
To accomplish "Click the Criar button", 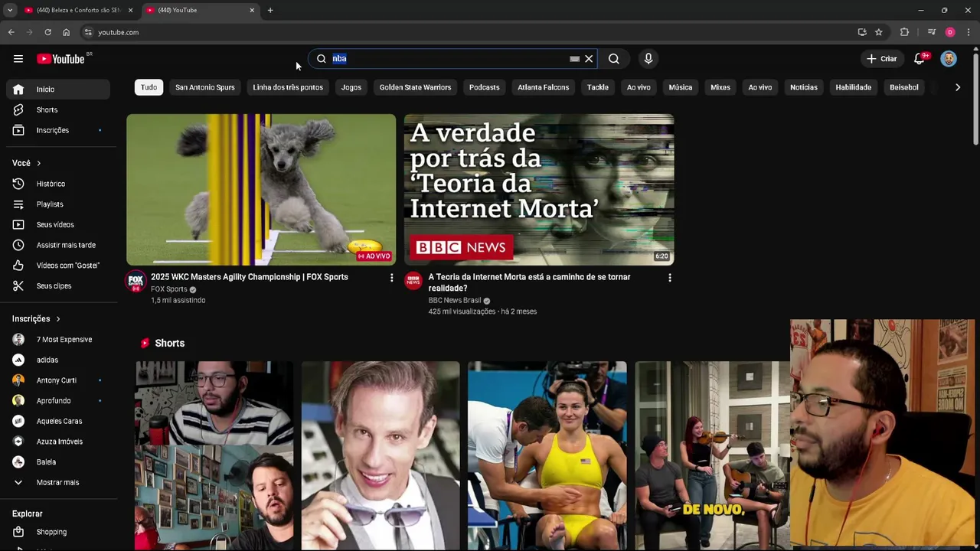I will click(881, 59).
